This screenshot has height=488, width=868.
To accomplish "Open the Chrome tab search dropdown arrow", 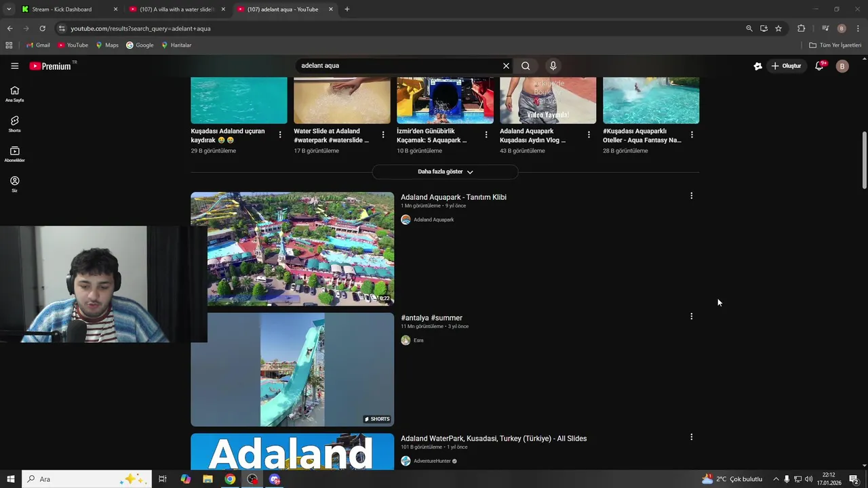I will click(9, 9).
